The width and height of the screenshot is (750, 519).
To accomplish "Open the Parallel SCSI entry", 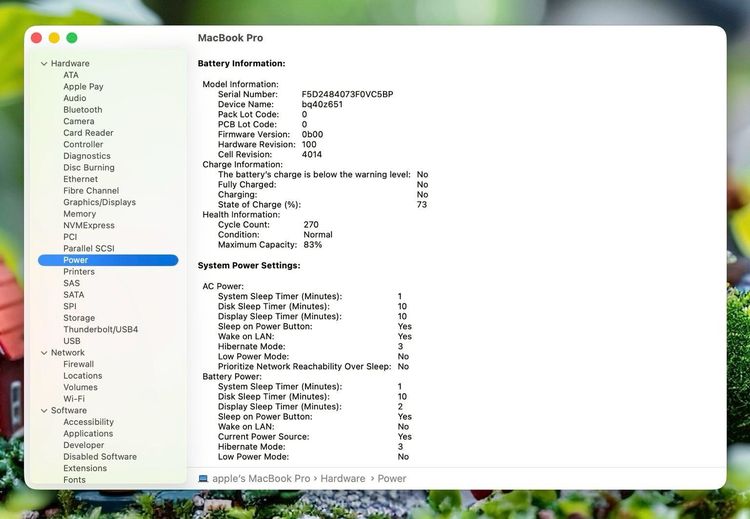I will click(x=88, y=248).
